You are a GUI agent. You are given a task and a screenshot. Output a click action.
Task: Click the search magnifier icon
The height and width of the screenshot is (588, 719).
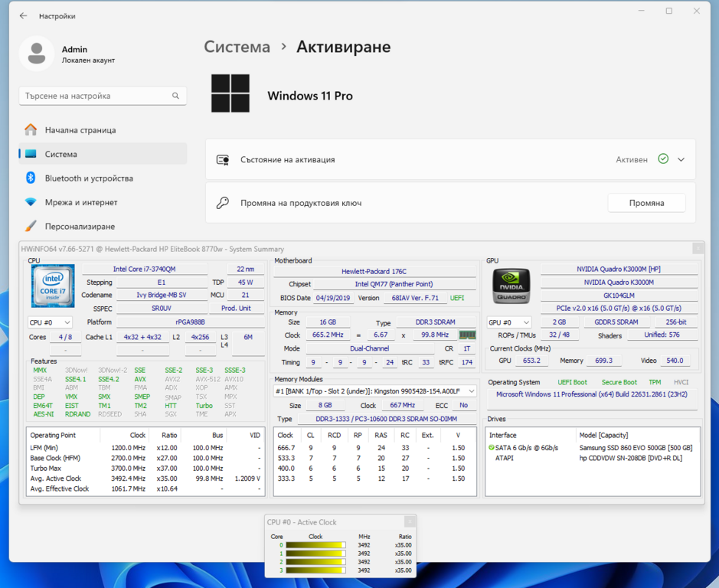pos(175,96)
